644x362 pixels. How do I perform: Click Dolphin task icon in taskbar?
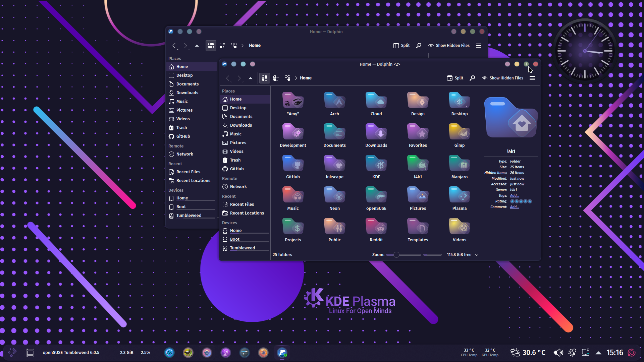coord(282,353)
